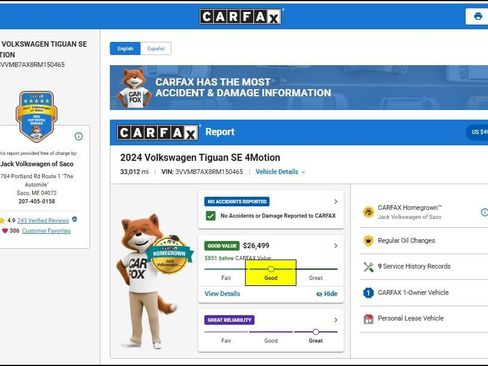488x366 pixels.
Task: Click the $26,499 price text
Action: 256,246
